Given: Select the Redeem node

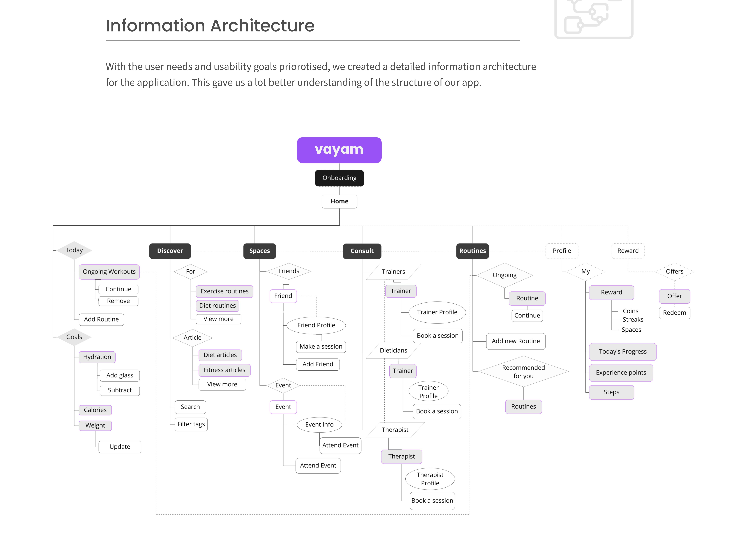Looking at the screenshot, I should 674,313.
